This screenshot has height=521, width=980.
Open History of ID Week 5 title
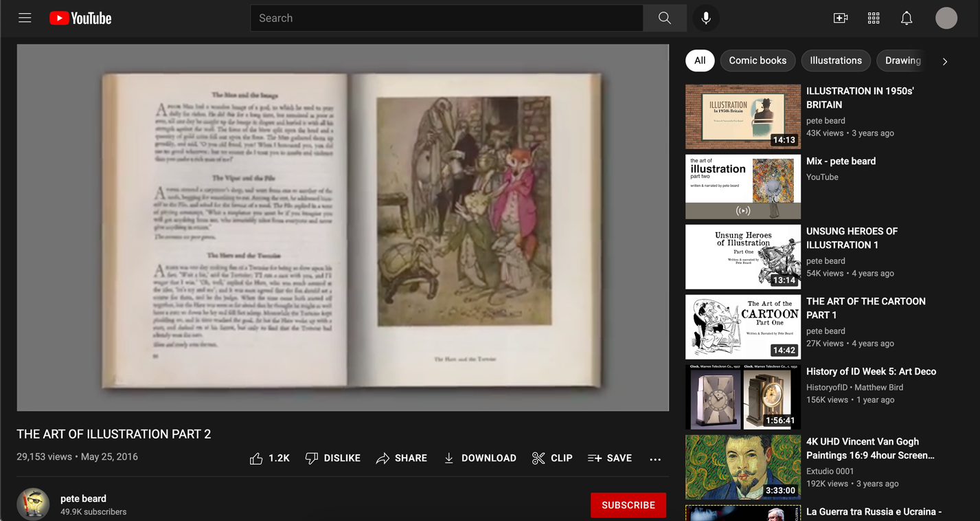(871, 372)
